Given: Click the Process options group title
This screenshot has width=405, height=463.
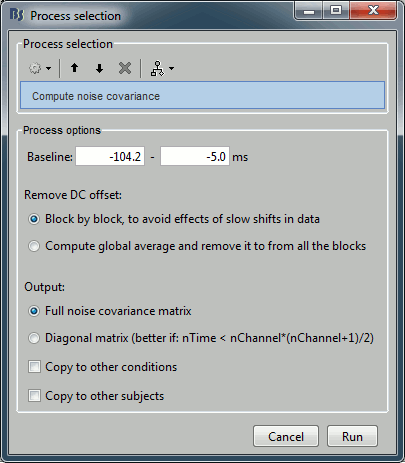Looking at the screenshot, I should 62,130.
